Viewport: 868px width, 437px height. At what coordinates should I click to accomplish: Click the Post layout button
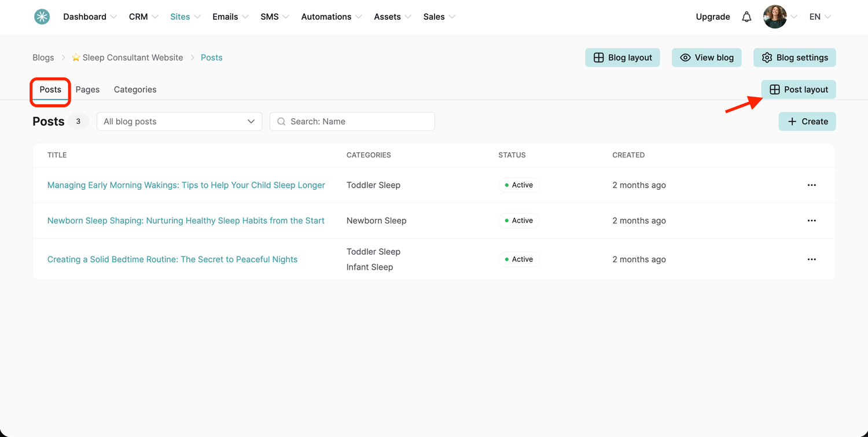pos(799,90)
